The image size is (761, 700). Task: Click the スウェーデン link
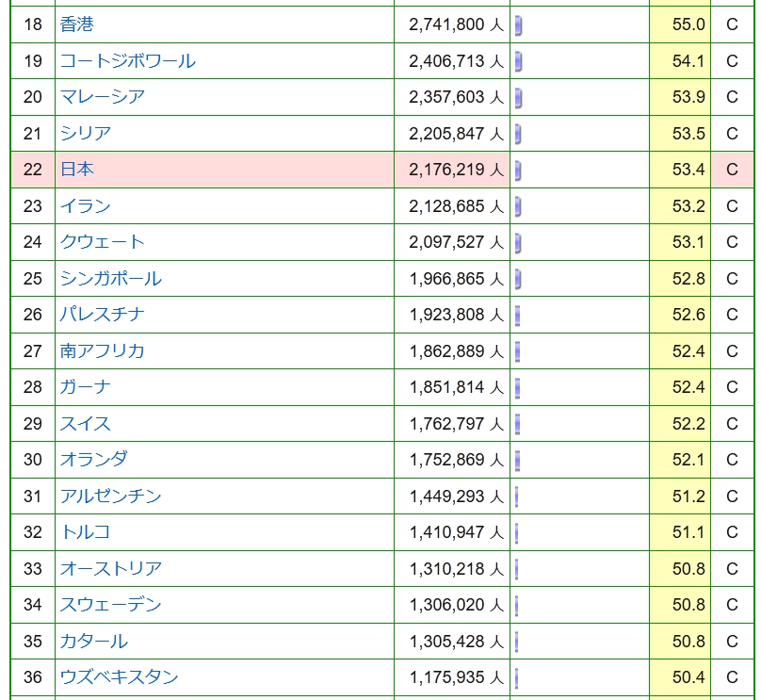(111, 605)
